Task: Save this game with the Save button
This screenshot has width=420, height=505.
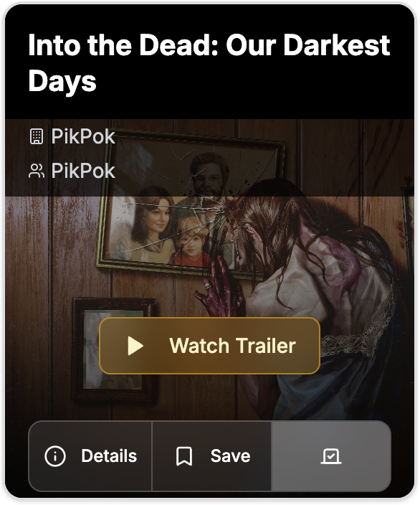Action: coord(211,456)
